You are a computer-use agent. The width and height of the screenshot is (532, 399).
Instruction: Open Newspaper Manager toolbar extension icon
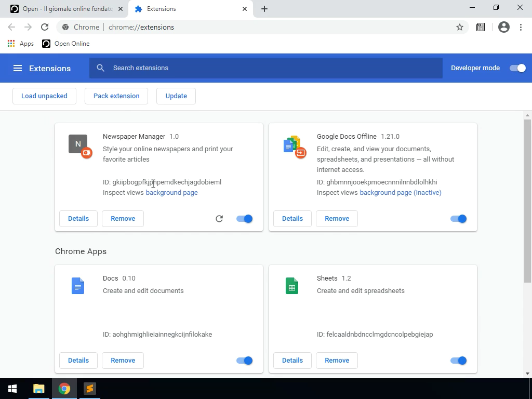[x=481, y=27]
